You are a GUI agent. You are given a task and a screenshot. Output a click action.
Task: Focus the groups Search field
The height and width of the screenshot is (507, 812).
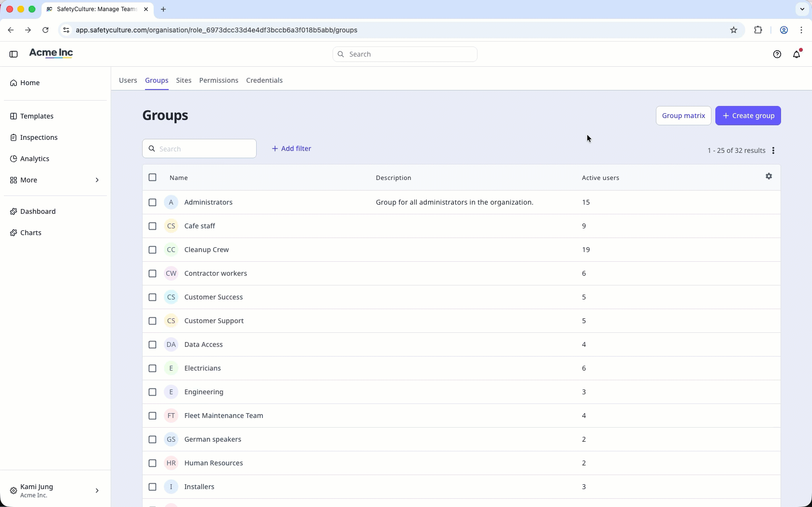(199, 149)
